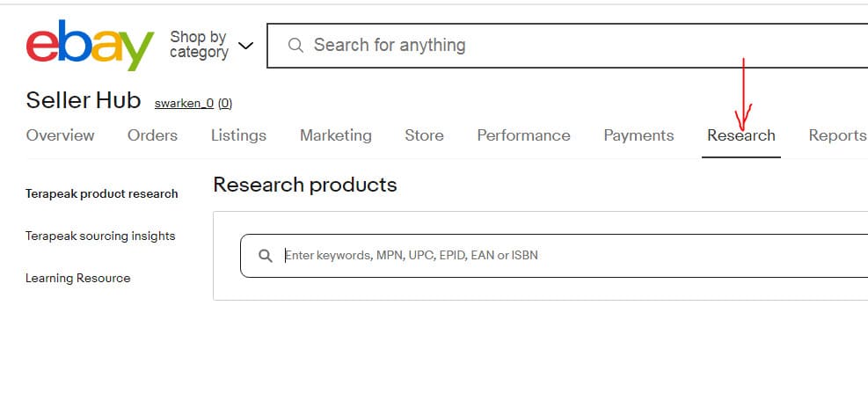Go to the Listings tab

tap(238, 135)
